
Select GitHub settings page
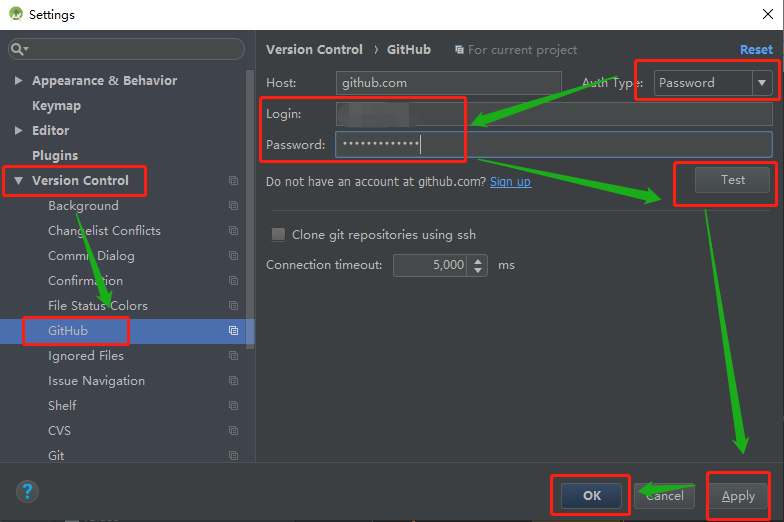(68, 330)
